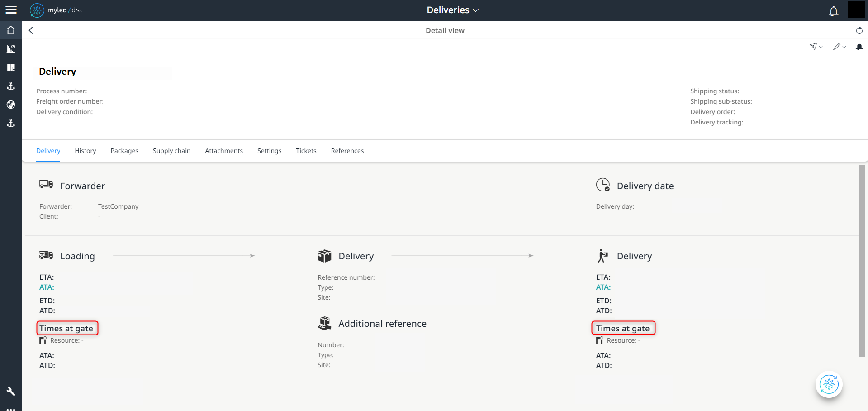Click the myleo/dsc logo in the header

tap(57, 10)
